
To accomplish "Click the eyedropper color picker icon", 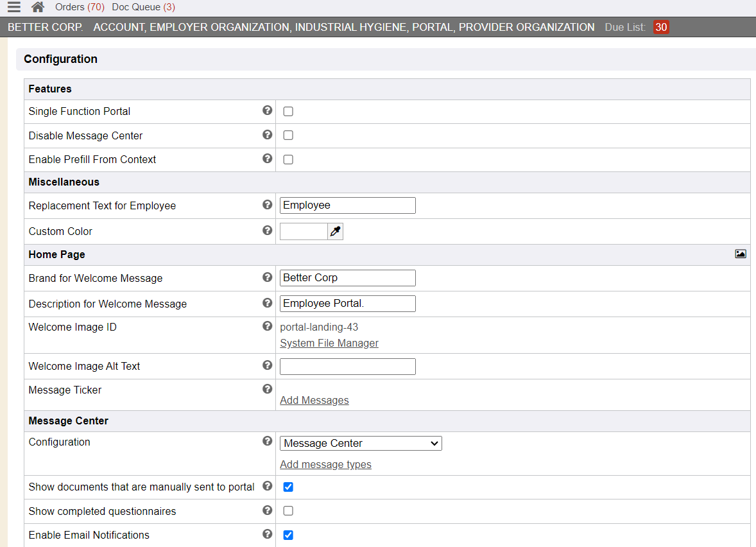I will click(335, 231).
